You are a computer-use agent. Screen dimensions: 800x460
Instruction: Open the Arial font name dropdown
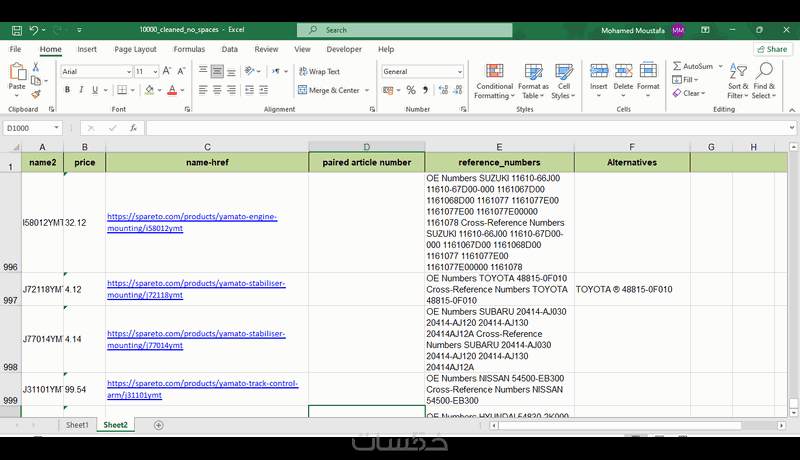click(129, 72)
